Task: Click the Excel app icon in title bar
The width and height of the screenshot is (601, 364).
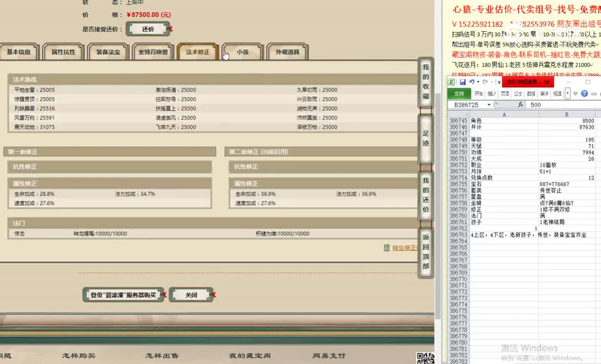Action: click(452, 82)
